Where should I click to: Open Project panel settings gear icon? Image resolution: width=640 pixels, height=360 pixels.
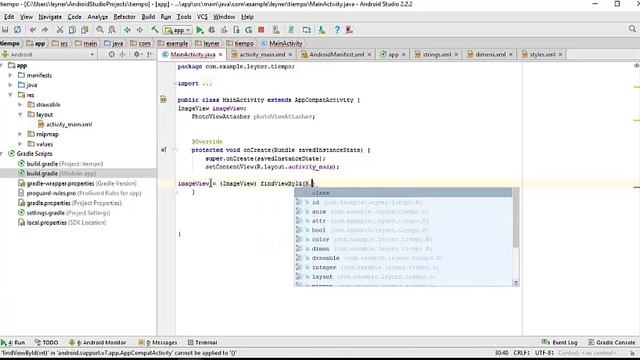[x=137, y=54]
